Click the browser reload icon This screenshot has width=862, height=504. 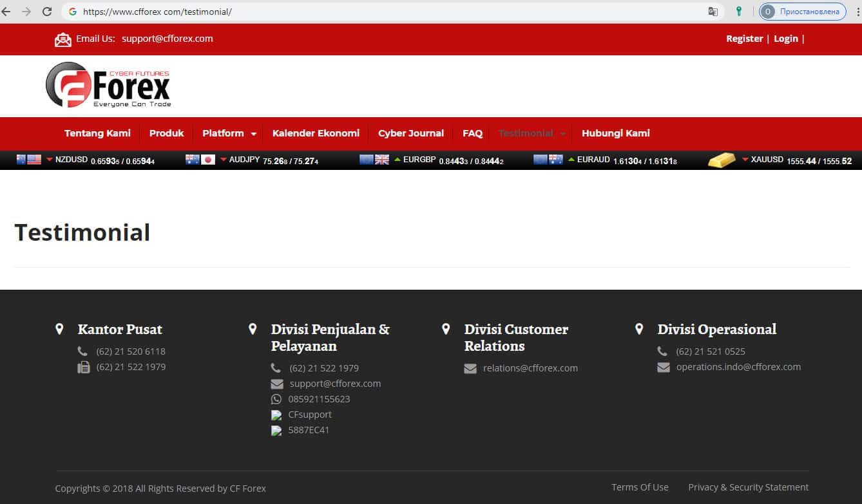[47, 12]
